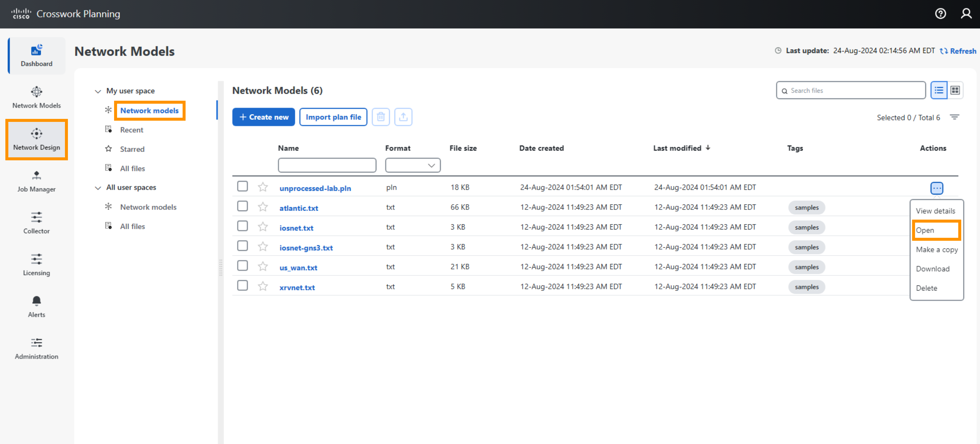The width and height of the screenshot is (980, 444).
Task: Open the unprocessed-lab.pln file link
Action: click(315, 188)
